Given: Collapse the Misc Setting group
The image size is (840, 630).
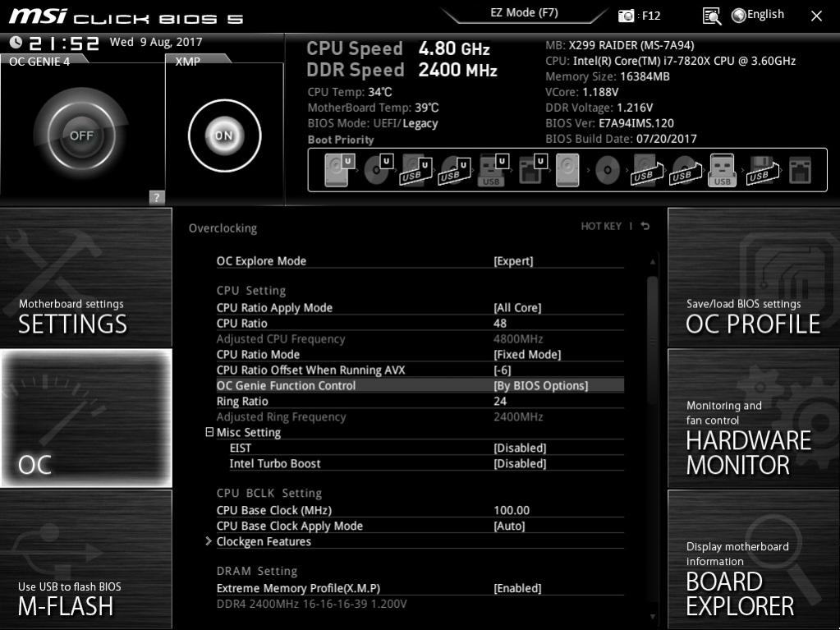Looking at the screenshot, I should click(209, 432).
